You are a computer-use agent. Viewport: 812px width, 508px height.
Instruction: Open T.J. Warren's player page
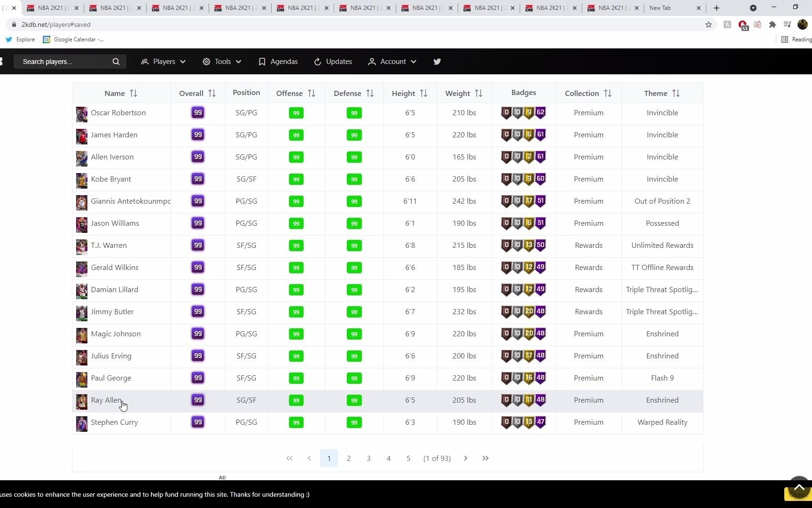(109, 246)
